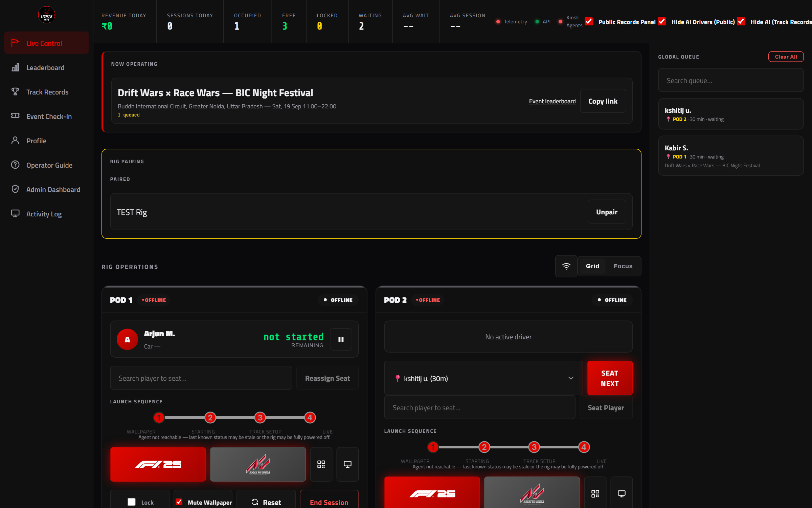This screenshot has width=812, height=508.
Task: Launch Assetto Corsa on Pod 2
Action: [532, 493]
